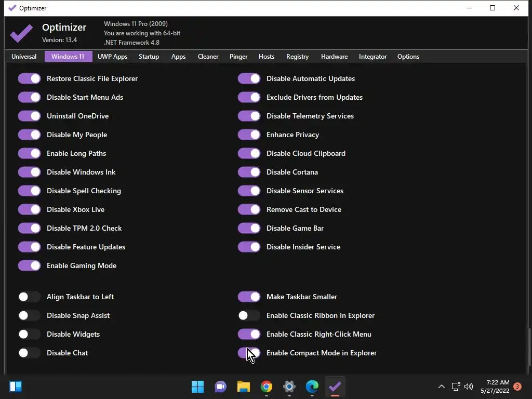Click 'You are working with 64-bit'
The height and width of the screenshot is (399, 532).
[x=142, y=33]
